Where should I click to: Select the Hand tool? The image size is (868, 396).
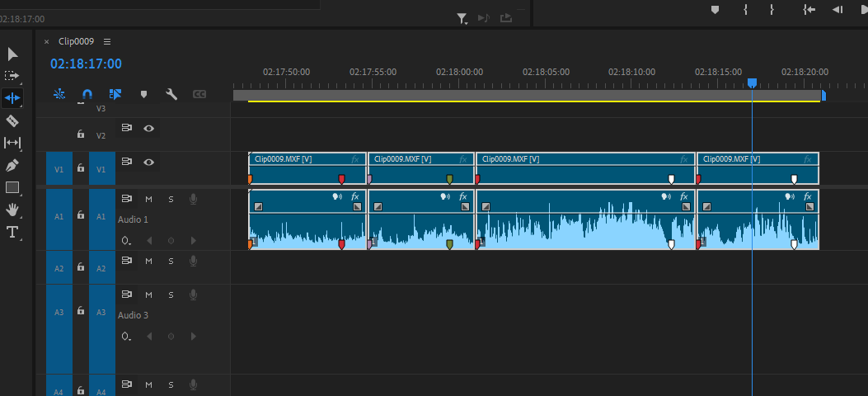[x=12, y=210]
